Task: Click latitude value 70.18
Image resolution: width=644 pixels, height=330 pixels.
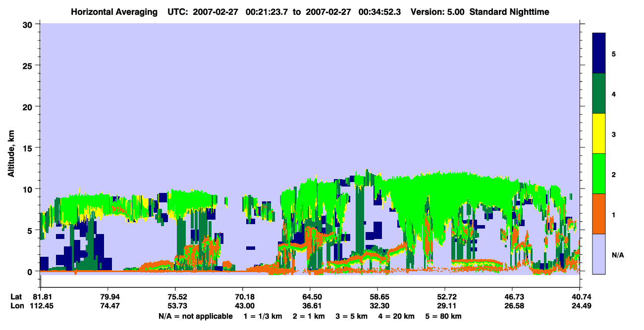Action: click(242, 297)
